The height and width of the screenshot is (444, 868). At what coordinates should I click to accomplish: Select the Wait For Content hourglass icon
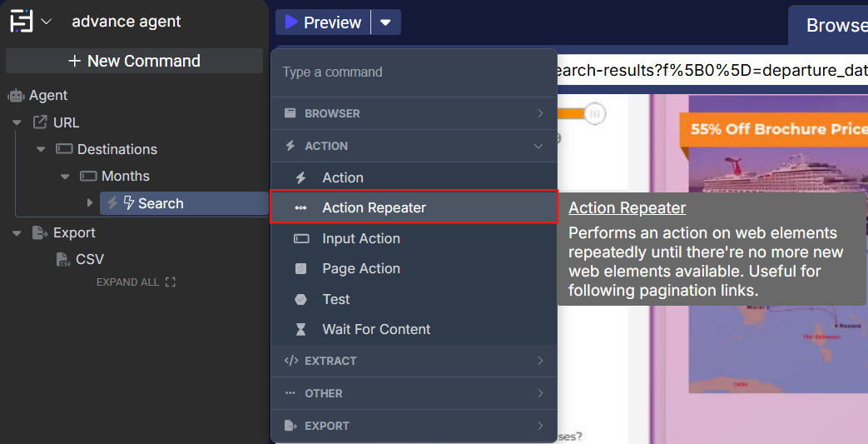pos(301,329)
